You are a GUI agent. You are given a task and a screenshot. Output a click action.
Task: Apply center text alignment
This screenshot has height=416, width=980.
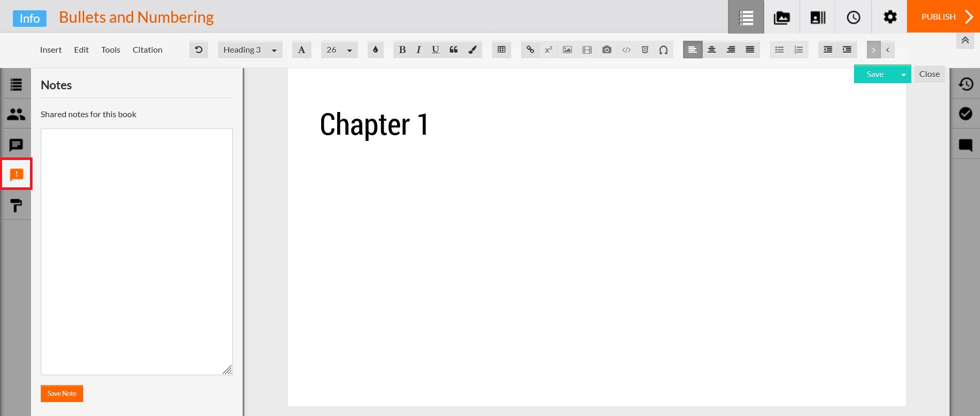coord(712,50)
